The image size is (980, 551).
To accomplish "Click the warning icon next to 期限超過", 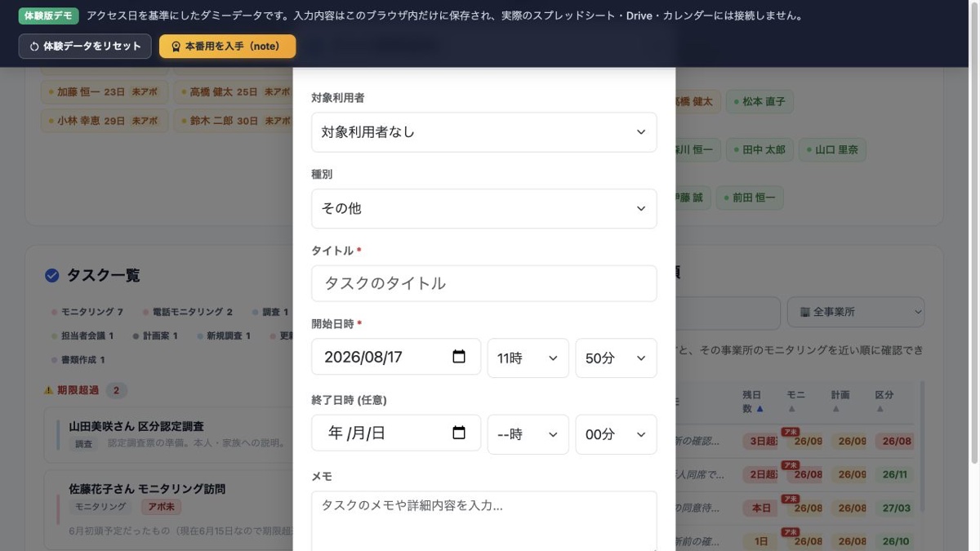I will pos(48,390).
